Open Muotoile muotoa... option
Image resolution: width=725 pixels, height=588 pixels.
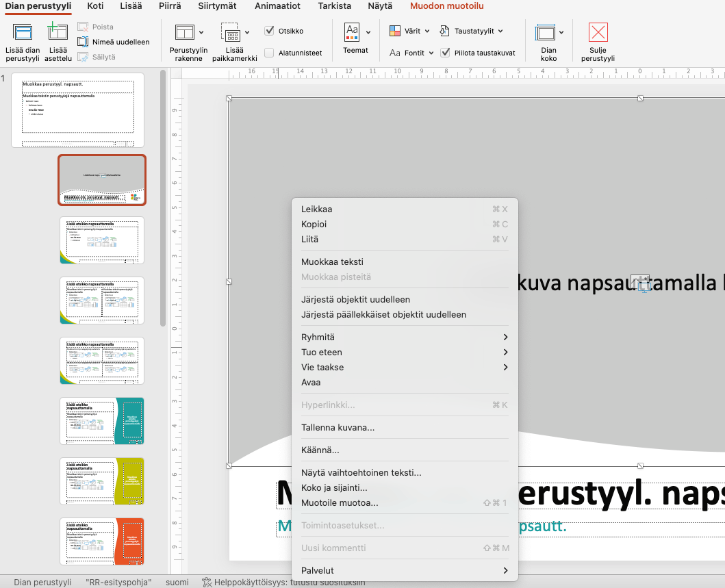pos(405,502)
